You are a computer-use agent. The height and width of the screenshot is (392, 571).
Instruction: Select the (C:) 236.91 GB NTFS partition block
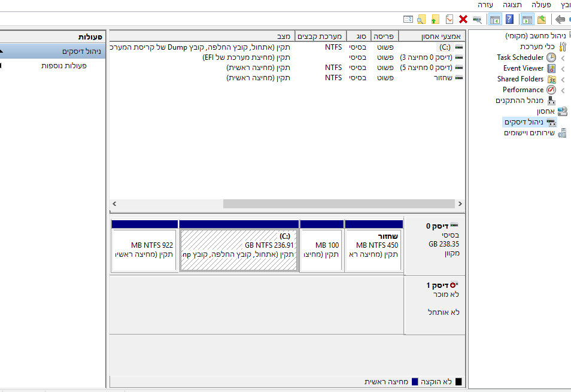239,246
